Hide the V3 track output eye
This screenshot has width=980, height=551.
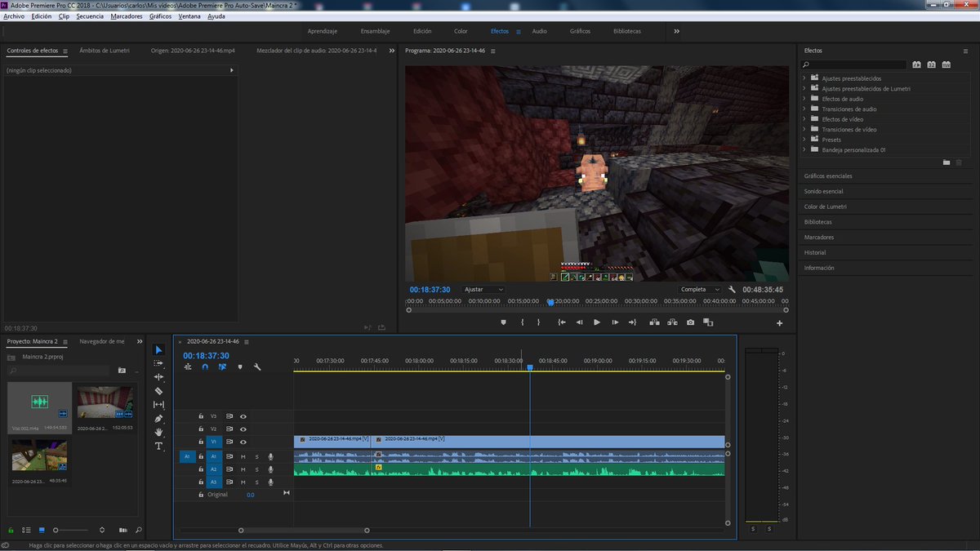pos(243,416)
